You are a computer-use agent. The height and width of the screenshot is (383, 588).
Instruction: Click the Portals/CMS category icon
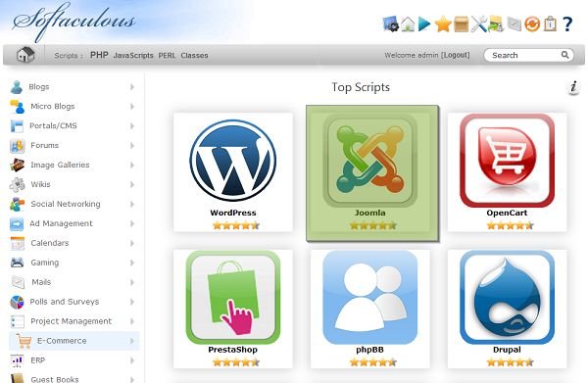(x=17, y=126)
